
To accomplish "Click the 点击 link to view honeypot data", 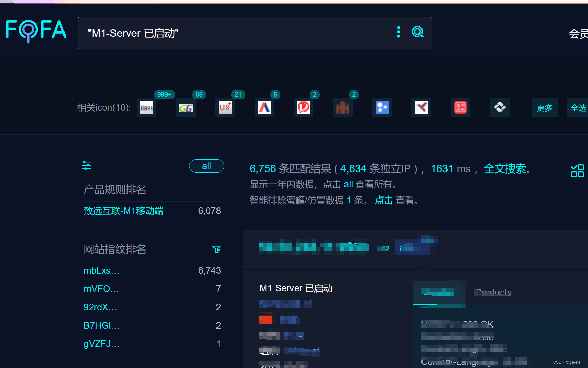I will pos(384,200).
